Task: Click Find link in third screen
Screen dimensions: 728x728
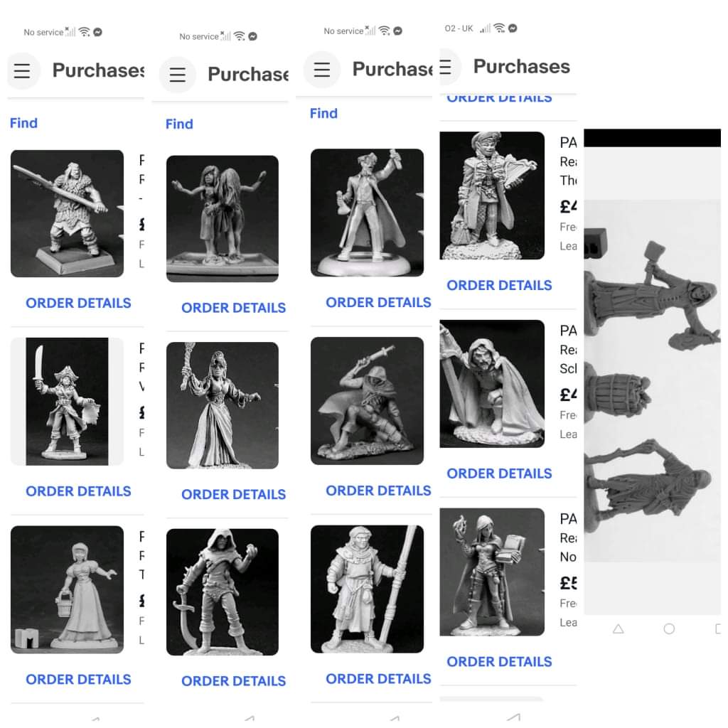Action: coord(323,113)
